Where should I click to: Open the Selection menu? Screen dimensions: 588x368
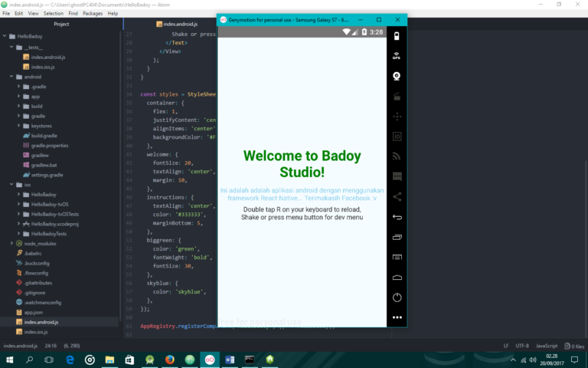54,13
